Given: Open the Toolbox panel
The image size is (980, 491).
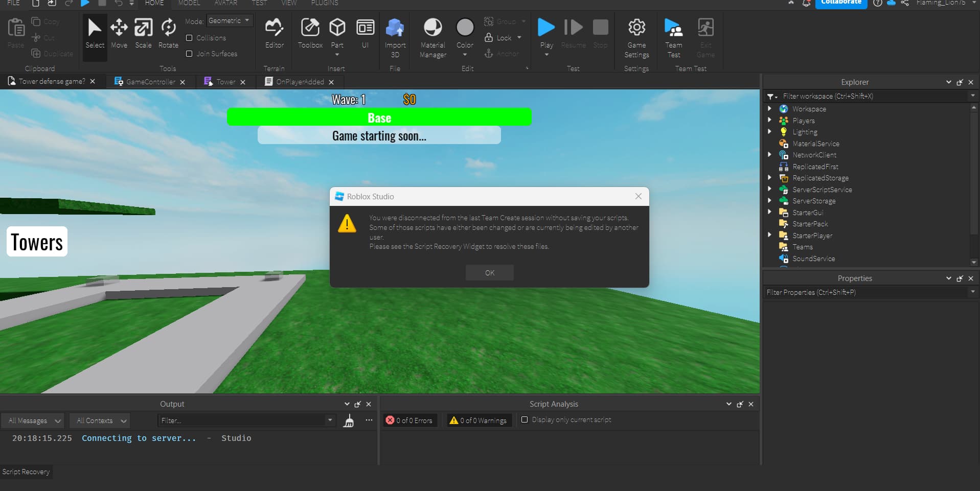Looking at the screenshot, I should pos(310,34).
